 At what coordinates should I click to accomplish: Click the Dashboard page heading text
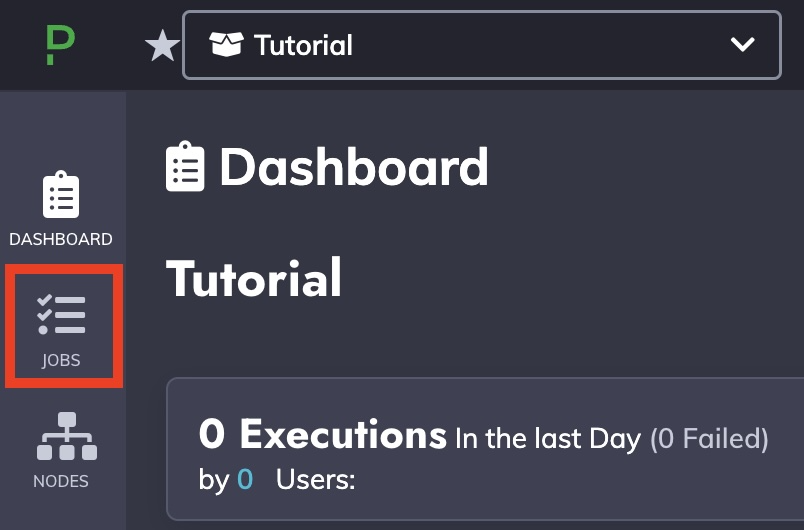[354, 167]
